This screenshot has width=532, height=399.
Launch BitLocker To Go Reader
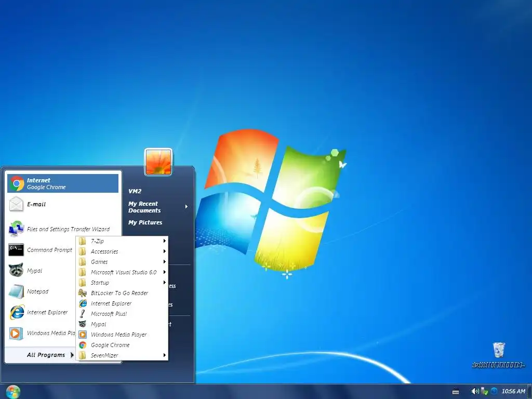pos(123,293)
